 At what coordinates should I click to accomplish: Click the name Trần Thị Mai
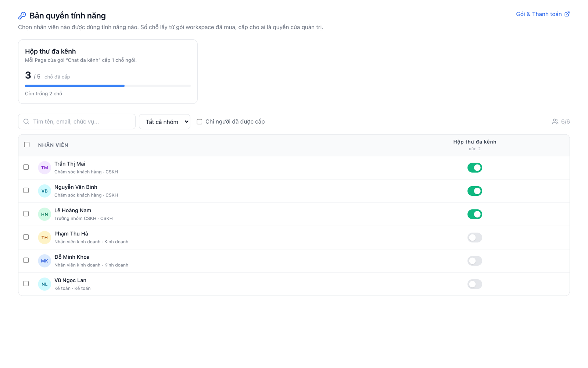(70, 164)
